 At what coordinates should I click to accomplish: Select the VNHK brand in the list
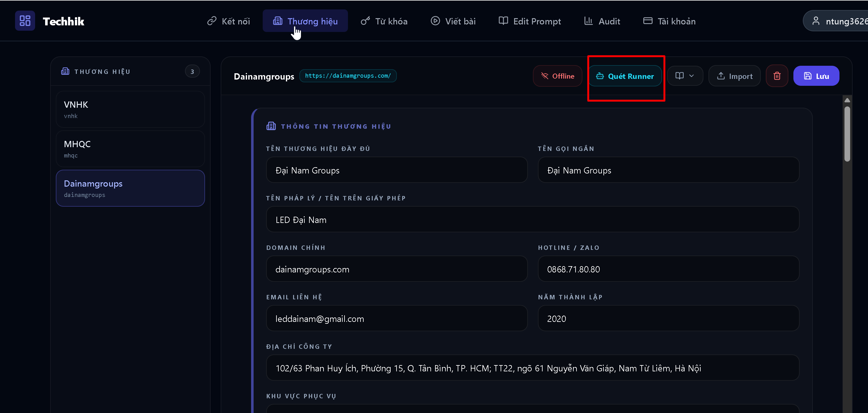(x=130, y=109)
